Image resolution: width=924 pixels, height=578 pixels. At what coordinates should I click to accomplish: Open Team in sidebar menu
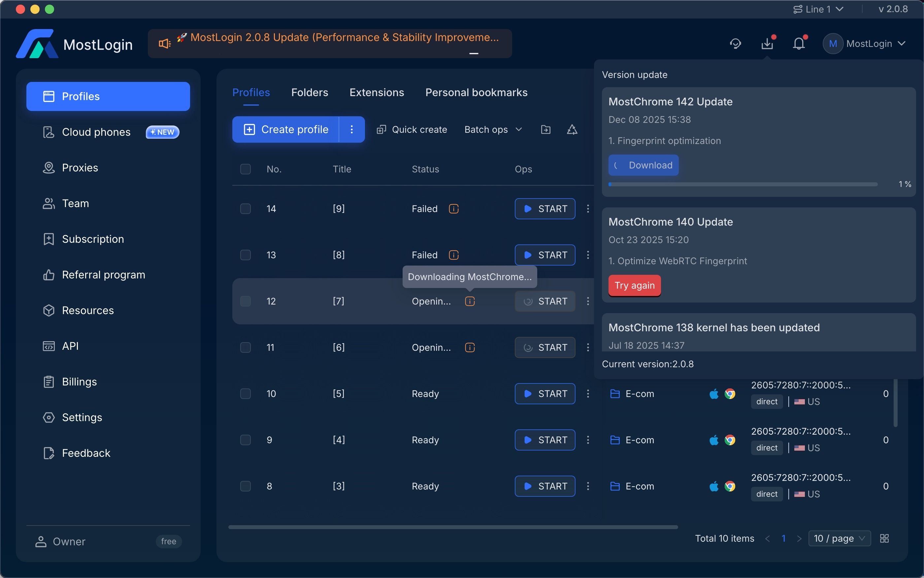(108, 203)
